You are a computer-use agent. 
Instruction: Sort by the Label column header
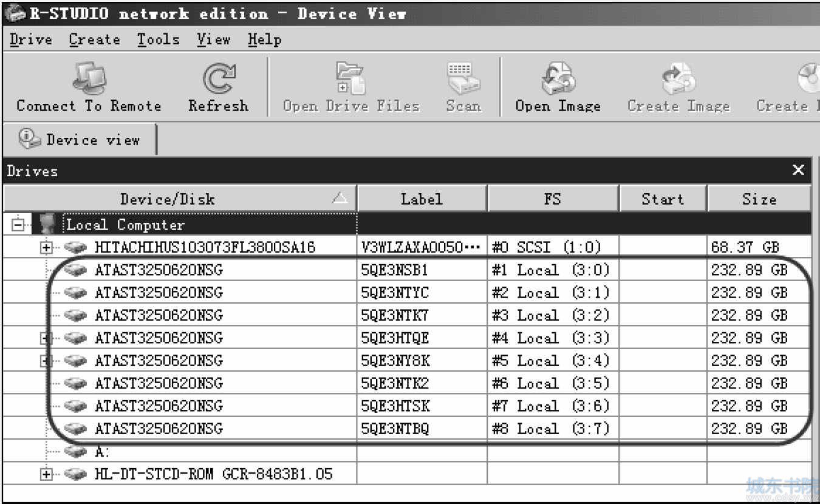click(422, 199)
